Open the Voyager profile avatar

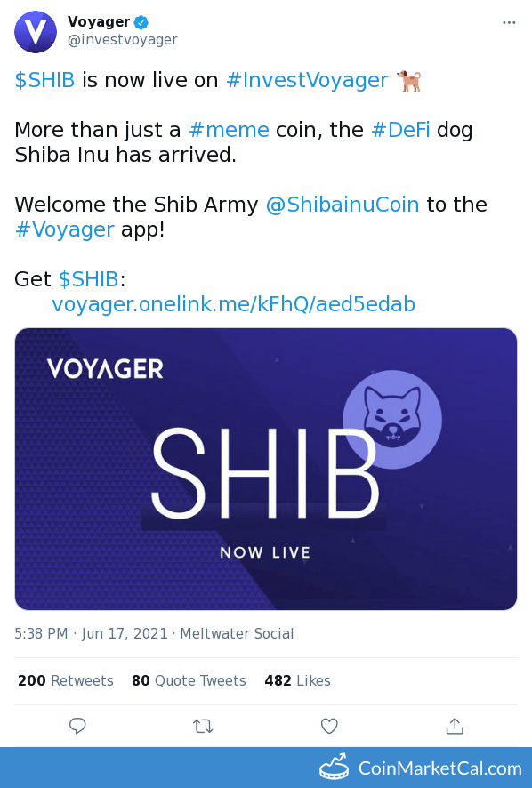(36, 32)
